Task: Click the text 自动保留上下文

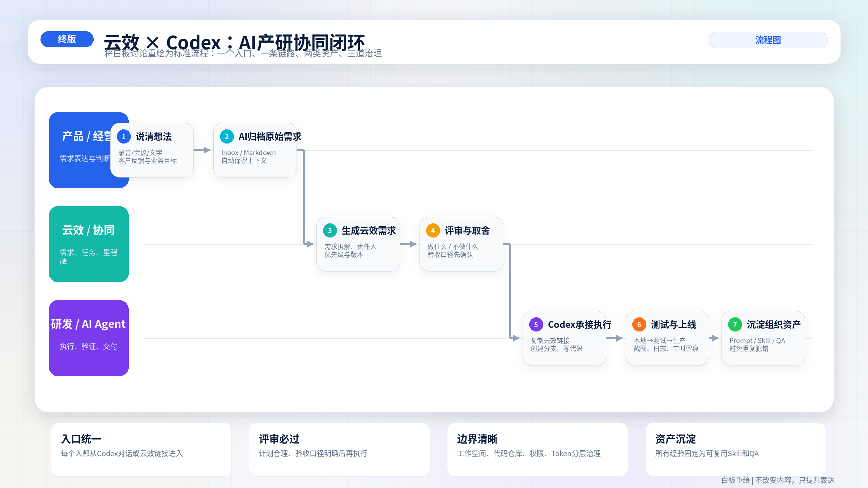Action: (x=244, y=160)
